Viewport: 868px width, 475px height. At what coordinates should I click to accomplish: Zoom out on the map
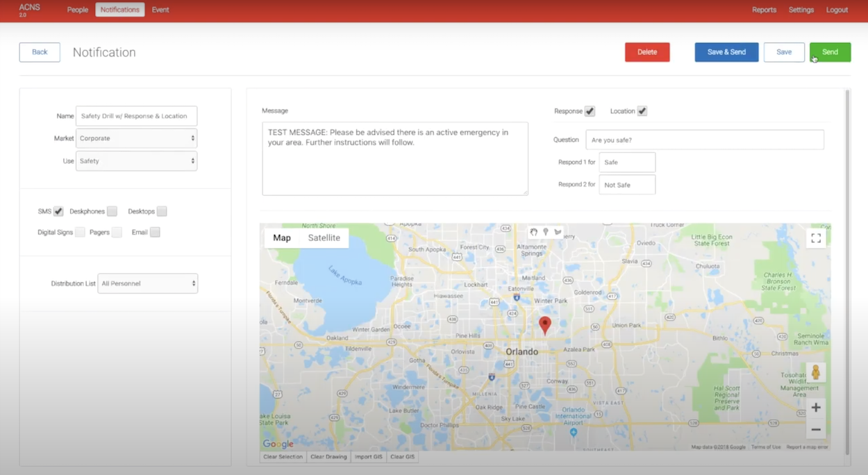[816, 430]
